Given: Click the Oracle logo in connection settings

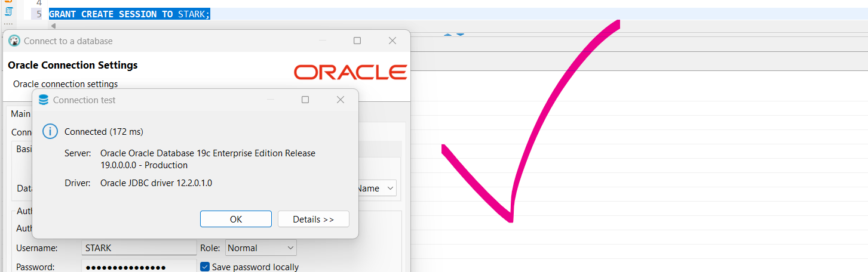Looking at the screenshot, I should (350, 72).
